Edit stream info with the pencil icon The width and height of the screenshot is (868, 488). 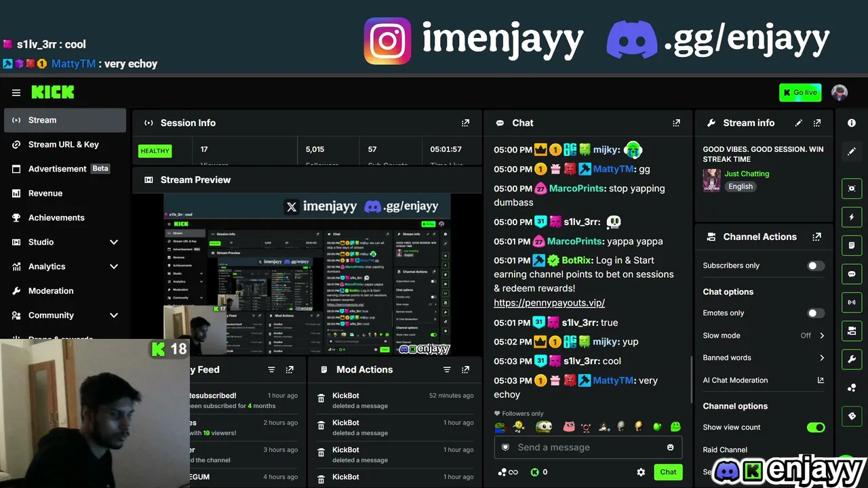point(799,123)
